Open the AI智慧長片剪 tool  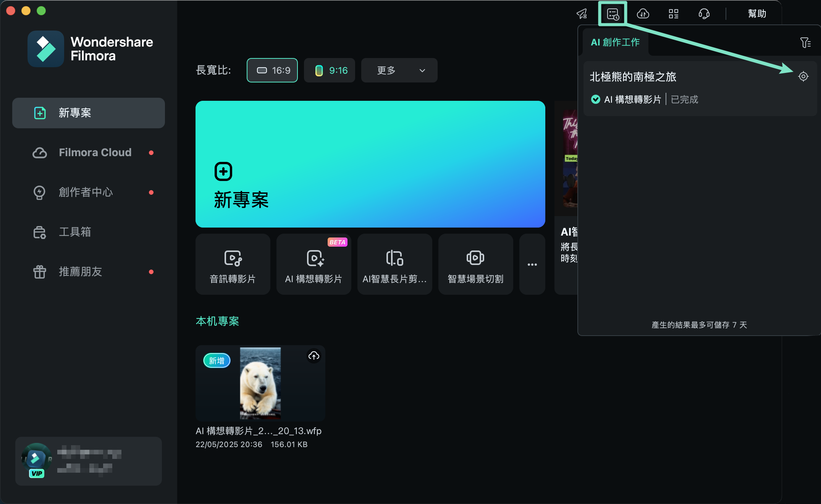[x=395, y=264]
